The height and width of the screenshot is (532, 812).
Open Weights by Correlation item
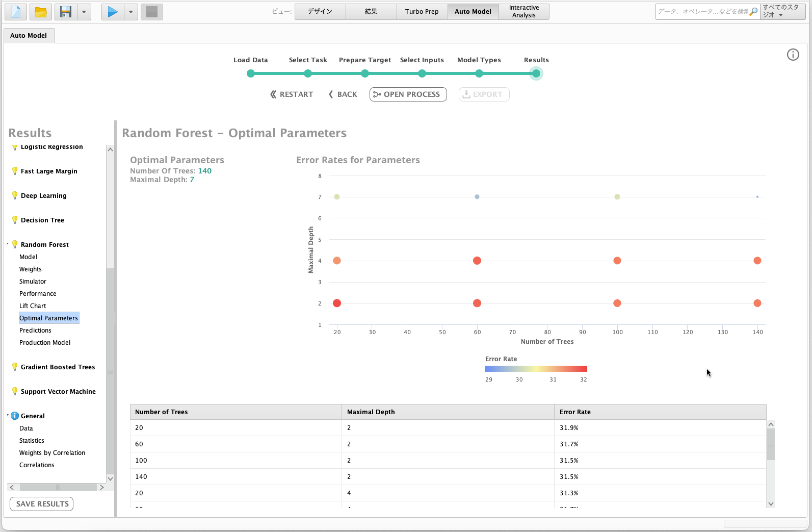pos(52,453)
